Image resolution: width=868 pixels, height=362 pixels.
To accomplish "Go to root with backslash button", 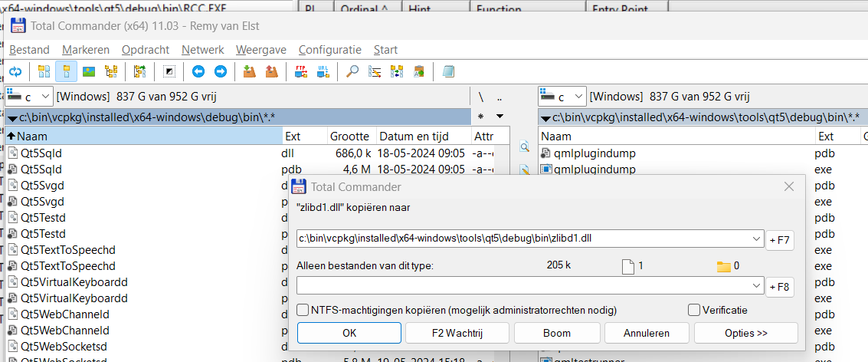I will [x=481, y=97].
